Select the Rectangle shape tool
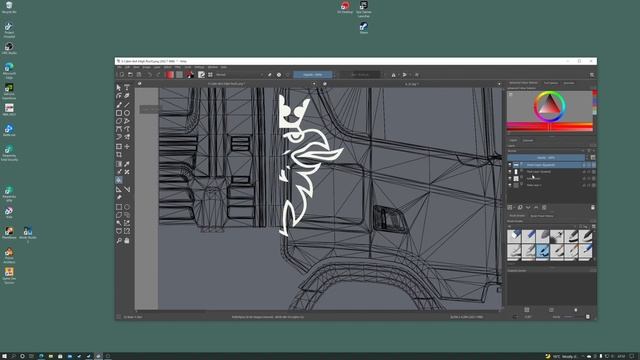The image size is (640, 360). point(119,113)
